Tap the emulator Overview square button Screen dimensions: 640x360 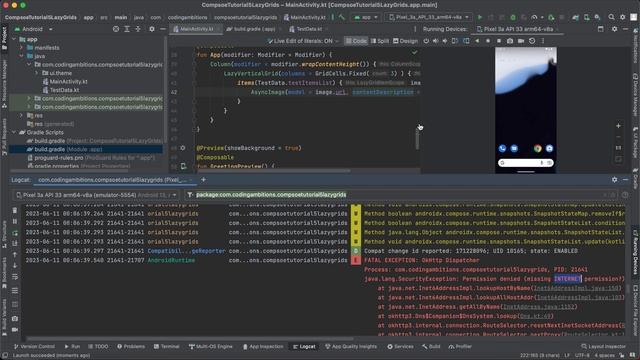pyautogui.click(x=499, y=41)
